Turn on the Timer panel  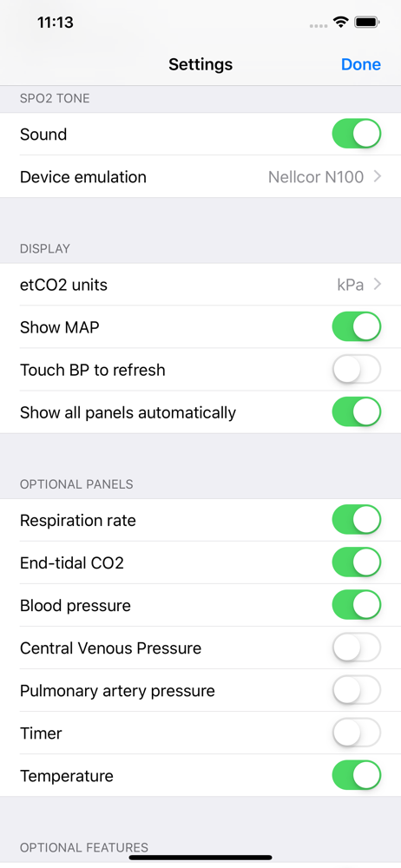click(x=357, y=733)
